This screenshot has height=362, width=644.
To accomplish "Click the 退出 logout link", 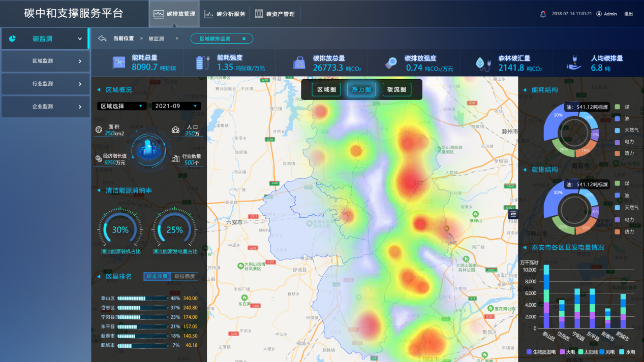I will coord(629,14).
